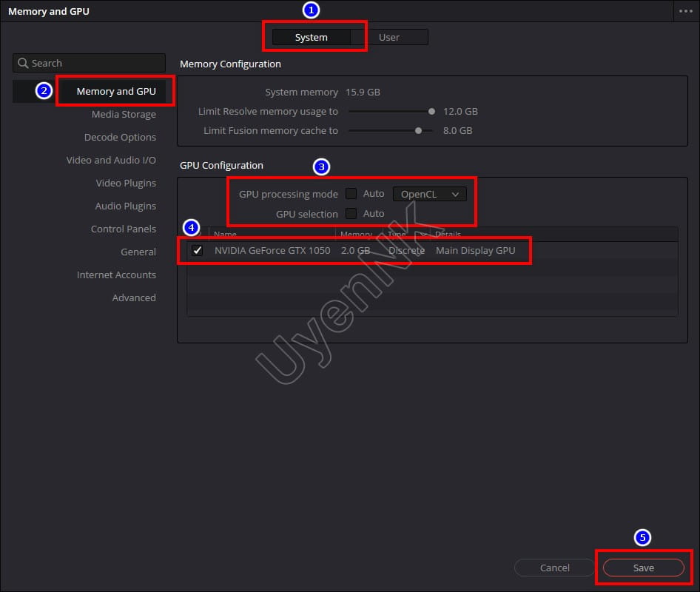Select the NVIDIA GeForce GTX 1050 name
This screenshot has height=592, width=700.
point(272,250)
